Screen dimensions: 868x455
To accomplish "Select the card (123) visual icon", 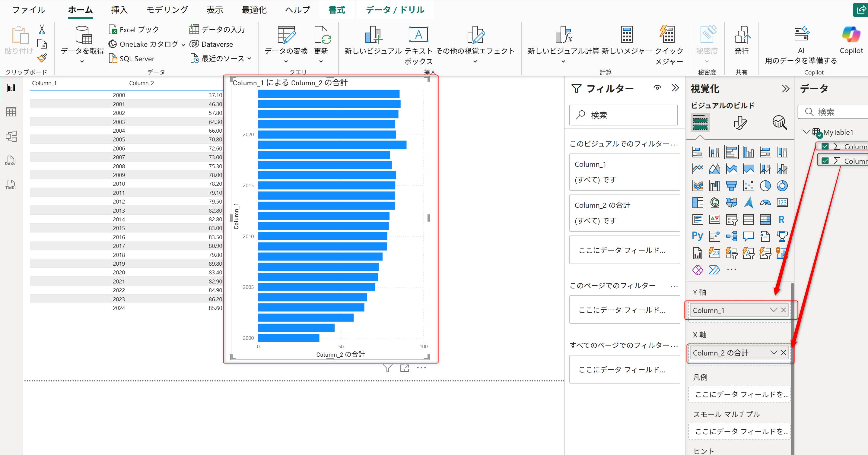I will pyautogui.click(x=782, y=202).
